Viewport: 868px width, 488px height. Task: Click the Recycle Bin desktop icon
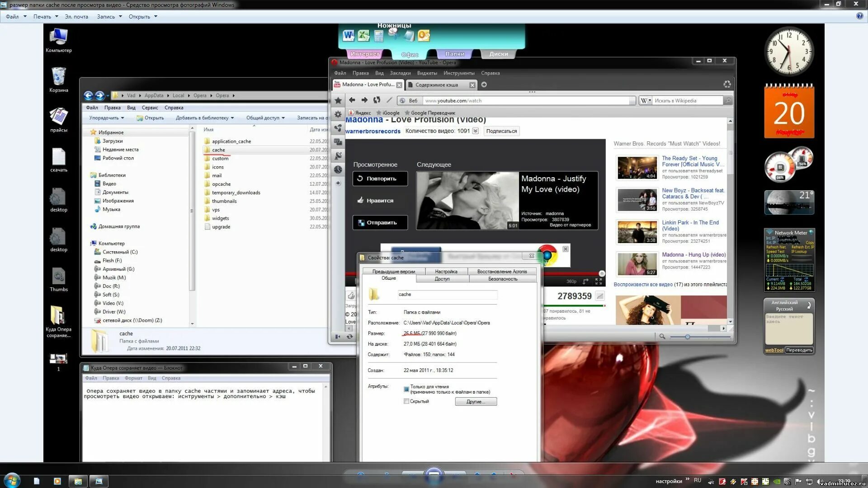(x=58, y=77)
